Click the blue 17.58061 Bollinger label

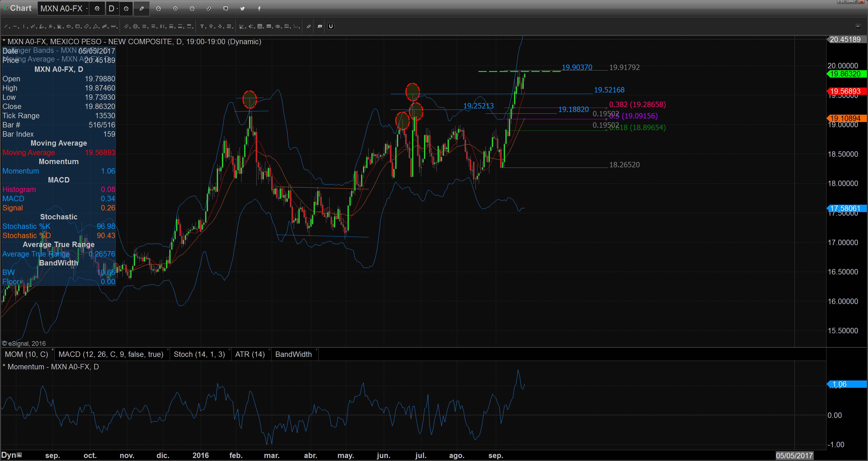point(847,208)
